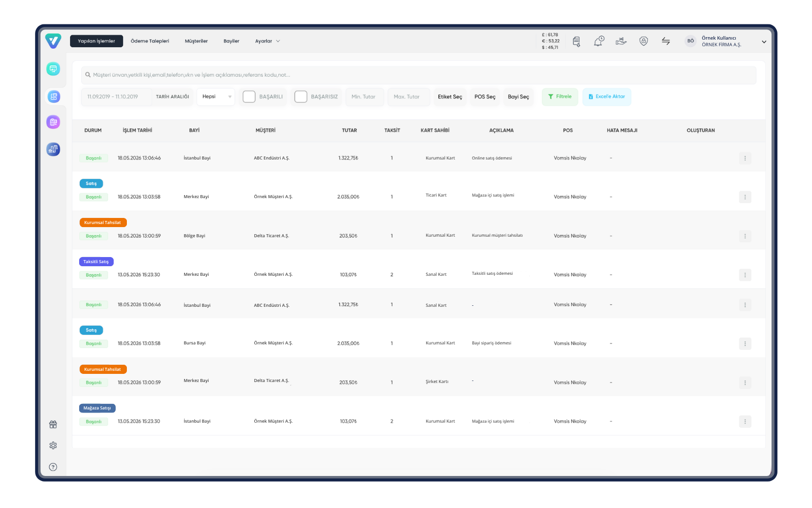Click the KART SAHİBİ column header

point(435,131)
